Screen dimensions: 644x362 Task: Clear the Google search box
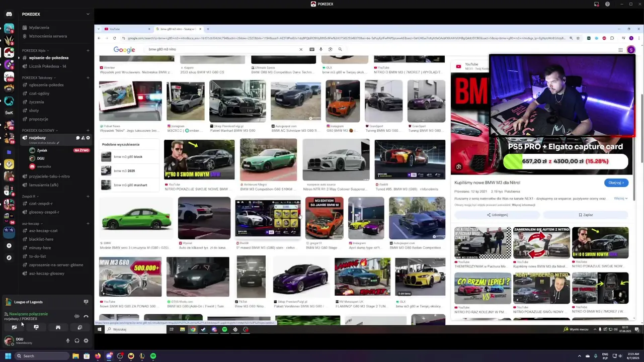point(301,49)
